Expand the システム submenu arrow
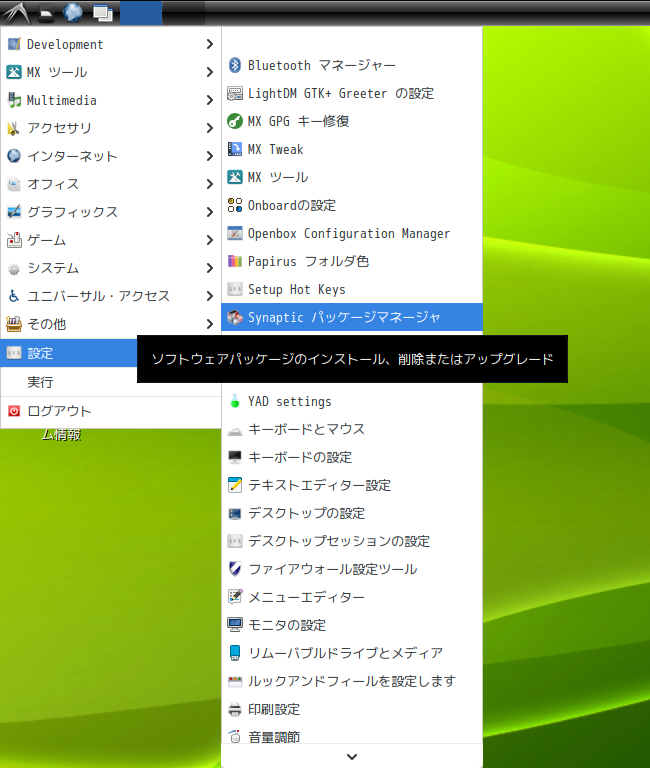The image size is (650, 768). click(x=210, y=268)
